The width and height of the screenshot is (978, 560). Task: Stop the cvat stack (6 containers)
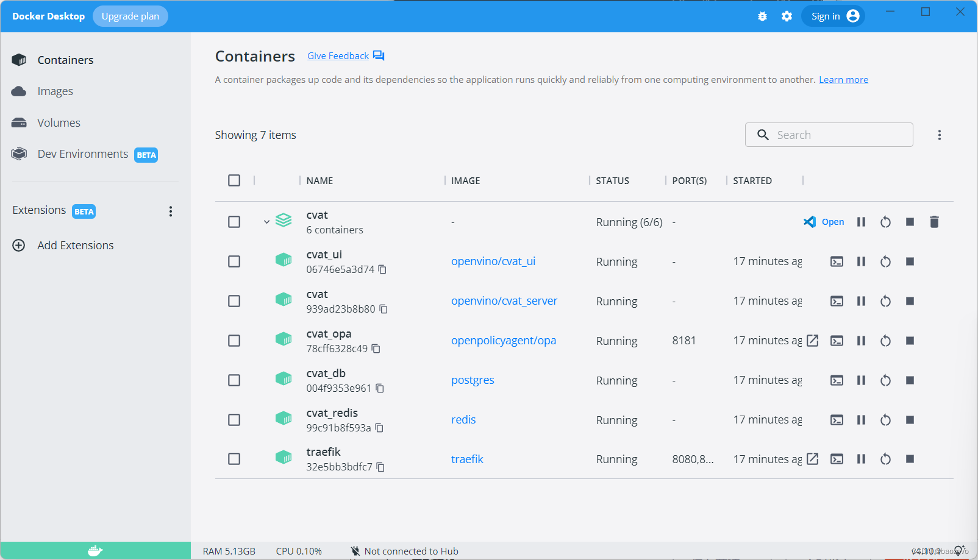(x=910, y=222)
